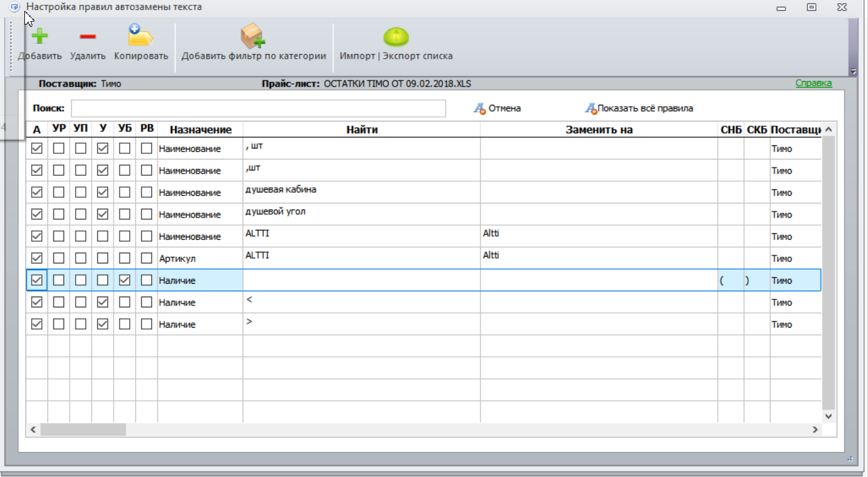Image resolution: width=868 pixels, height=477 pixels.
Task: Sort by Назначение column header
Action: coord(200,129)
